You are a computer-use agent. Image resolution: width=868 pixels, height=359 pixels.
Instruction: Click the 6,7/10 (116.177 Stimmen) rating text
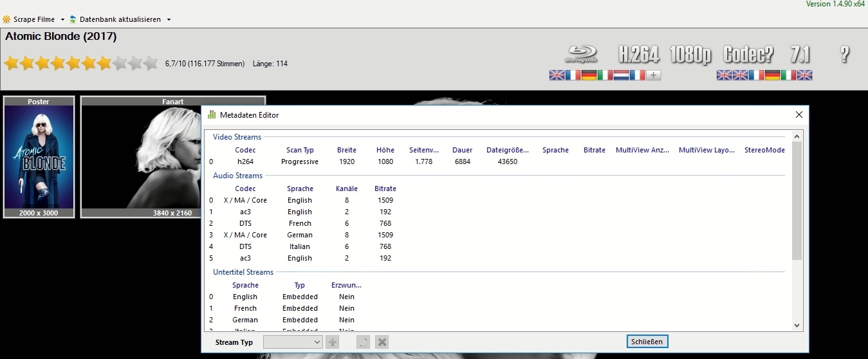coord(205,64)
